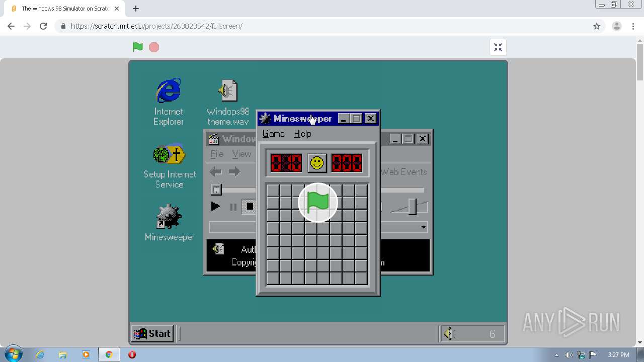Click the media player Stop control
Image resolution: width=644 pixels, height=362 pixels.
tap(250, 207)
